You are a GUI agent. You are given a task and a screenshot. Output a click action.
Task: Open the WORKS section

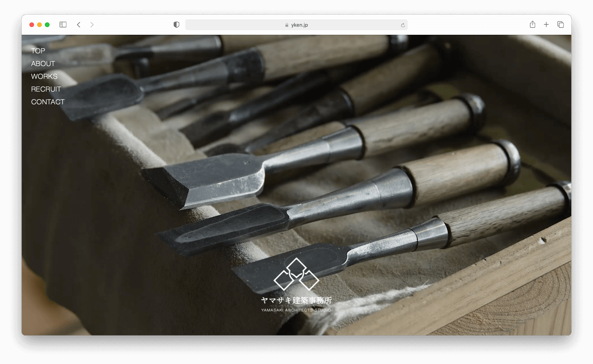(44, 77)
